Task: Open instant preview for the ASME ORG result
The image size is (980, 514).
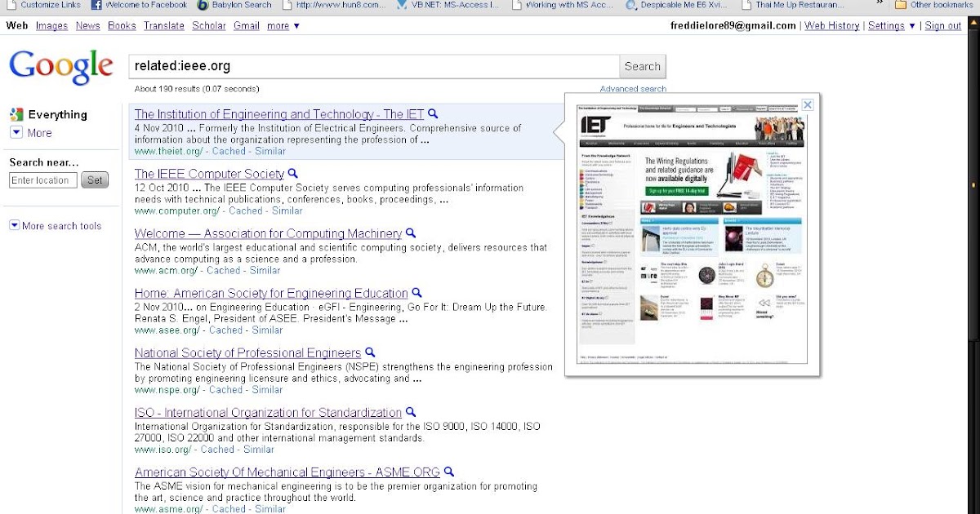Action: click(448, 472)
